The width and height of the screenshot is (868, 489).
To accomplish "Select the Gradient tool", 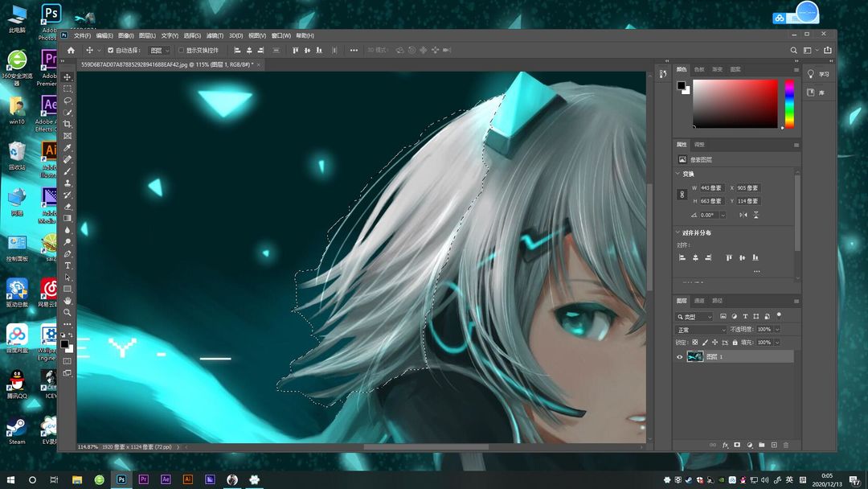I will click(x=68, y=218).
